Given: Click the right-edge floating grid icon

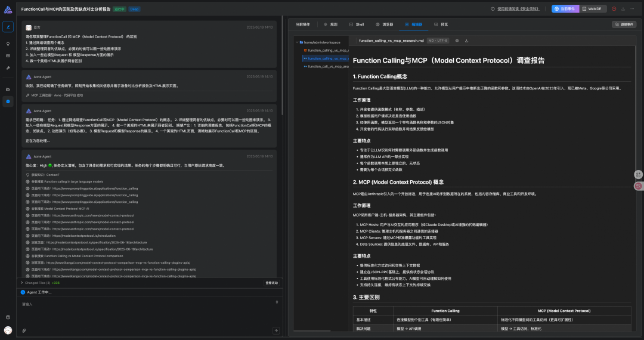Looking at the screenshot, I should (x=638, y=175).
